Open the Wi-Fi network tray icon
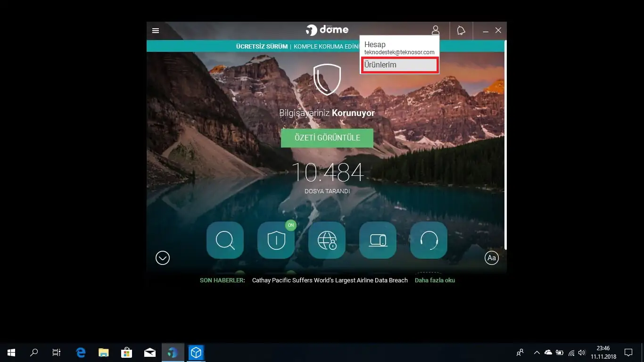This screenshot has height=362, width=644. (x=571, y=353)
